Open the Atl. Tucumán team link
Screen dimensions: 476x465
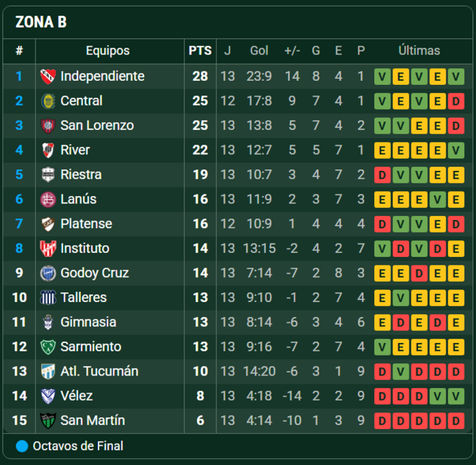[x=99, y=371]
